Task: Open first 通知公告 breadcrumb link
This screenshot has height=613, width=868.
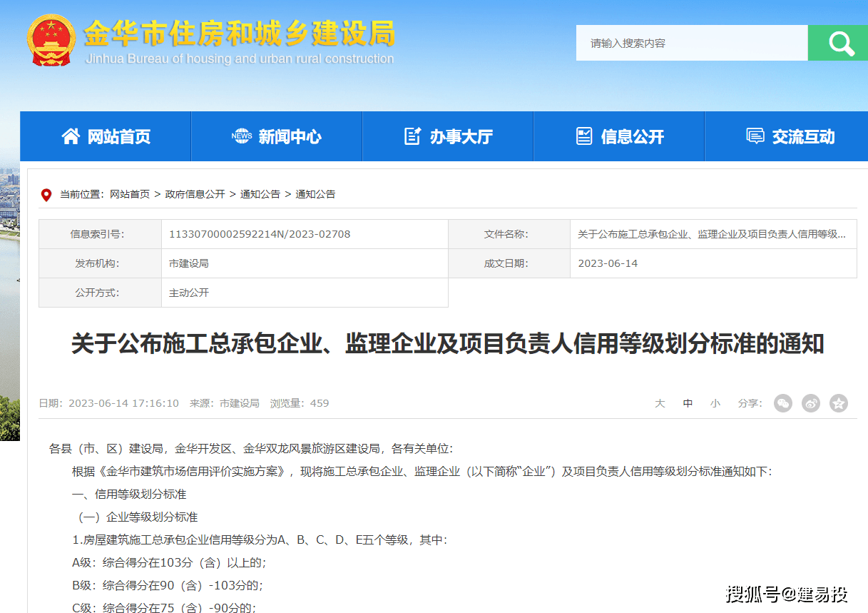Action: 260,194
